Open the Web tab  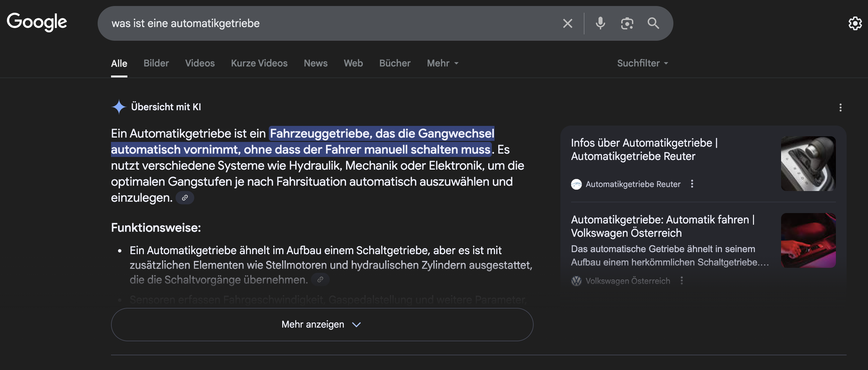353,63
